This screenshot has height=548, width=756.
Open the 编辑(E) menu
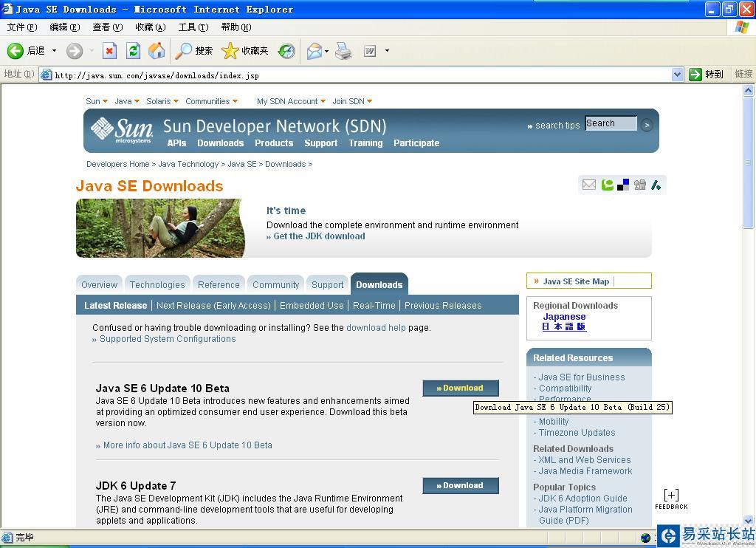point(65,27)
